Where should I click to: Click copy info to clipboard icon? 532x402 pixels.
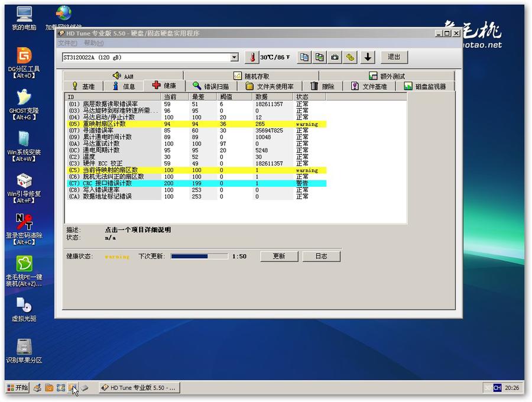pos(304,57)
